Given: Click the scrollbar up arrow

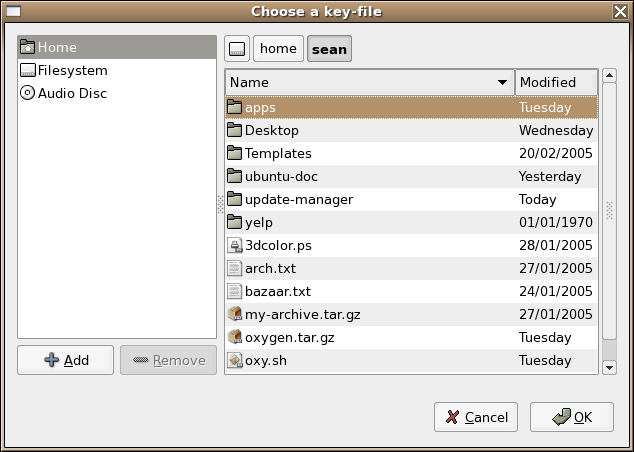Looking at the screenshot, I should 609,76.
